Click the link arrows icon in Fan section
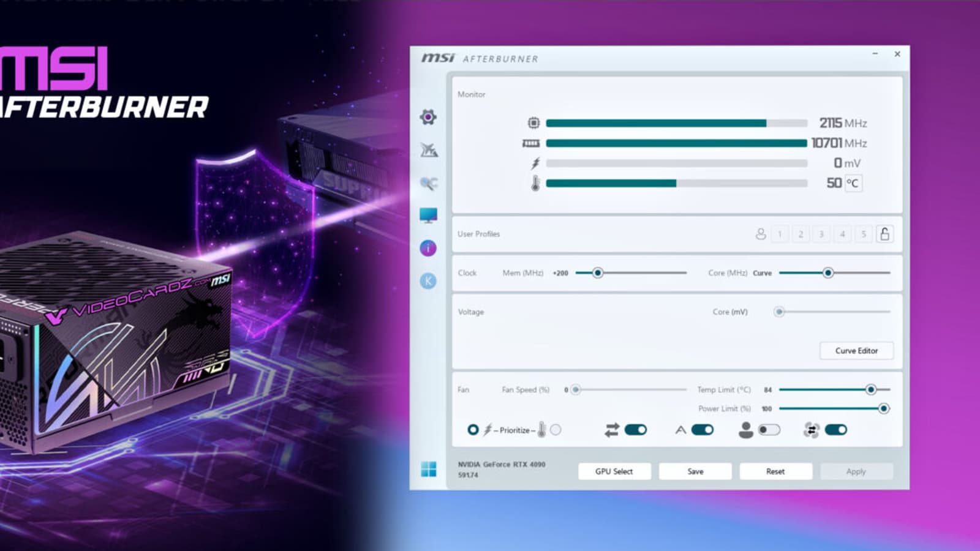Viewport: 980px width, 551px height. 611,430
